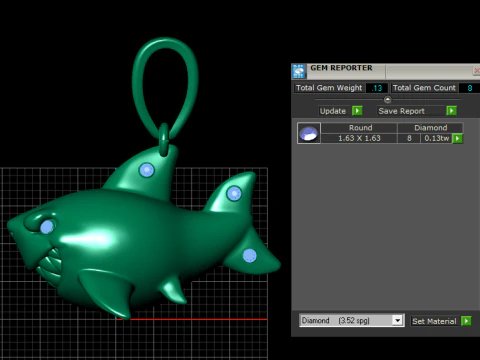Click the Gem Reporter logo icon
The width and height of the screenshot is (480, 360).
pyautogui.click(x=299, y=71)
